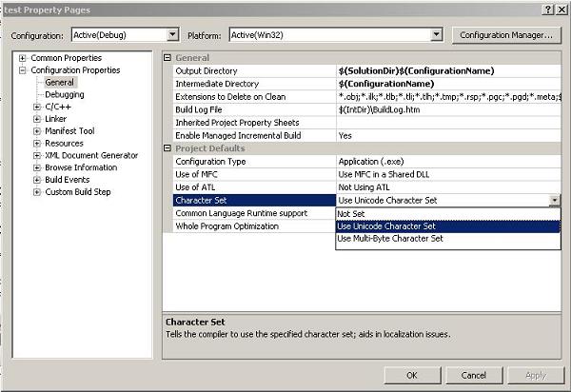
Task: Click the help question mark button
Action: (x=548, y=9)
